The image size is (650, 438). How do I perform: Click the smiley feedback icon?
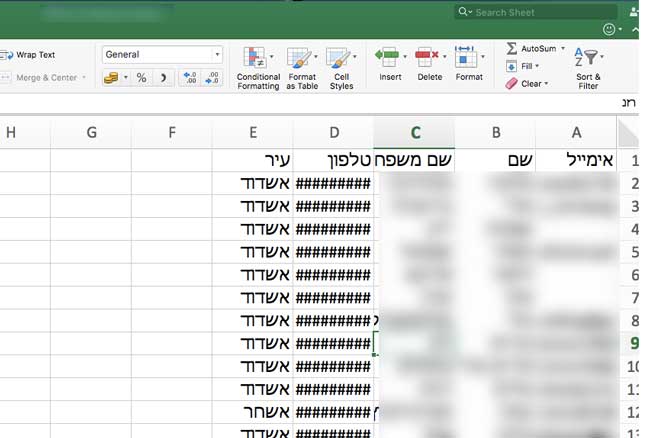pyautogui.click(x=611, y=30)
